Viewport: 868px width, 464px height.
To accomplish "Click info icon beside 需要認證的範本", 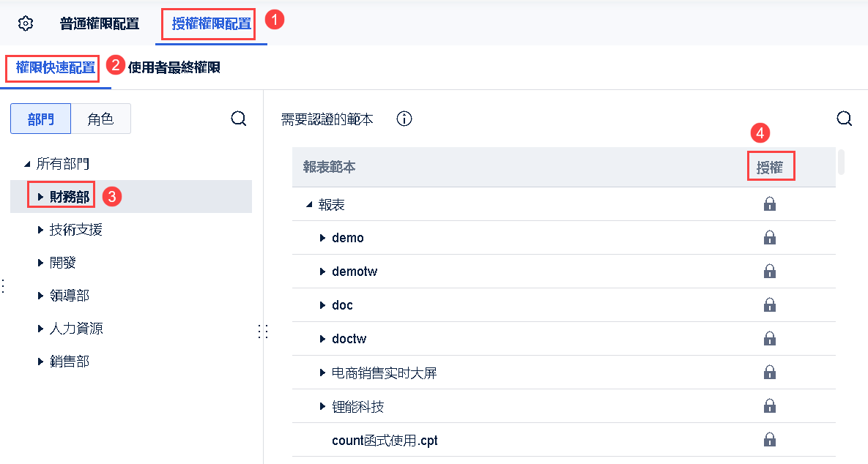I will (x=404, y=119).
